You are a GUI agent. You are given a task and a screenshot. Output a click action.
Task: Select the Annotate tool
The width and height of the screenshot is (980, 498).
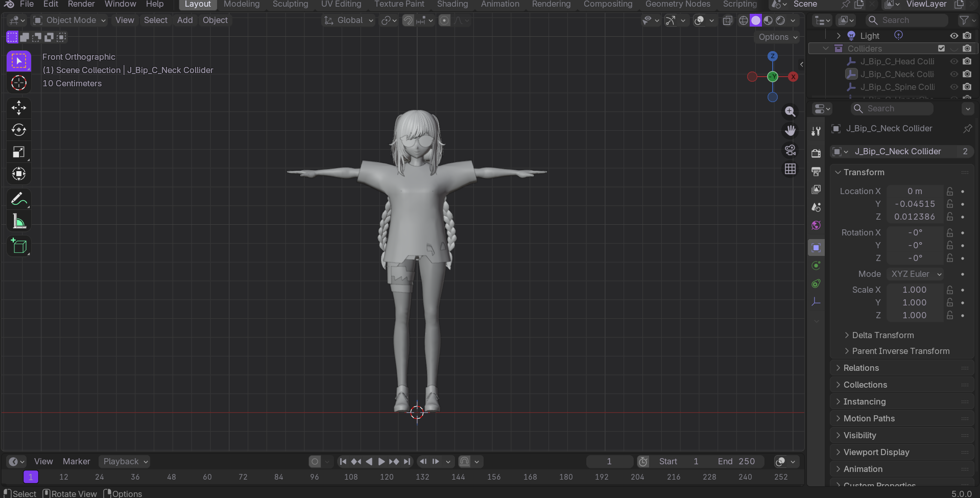click(19, 199)
